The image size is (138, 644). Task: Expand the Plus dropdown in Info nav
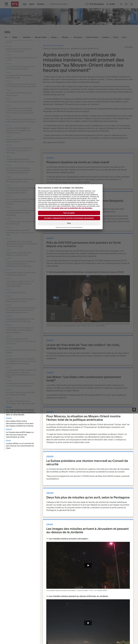[x=125, y=37]
